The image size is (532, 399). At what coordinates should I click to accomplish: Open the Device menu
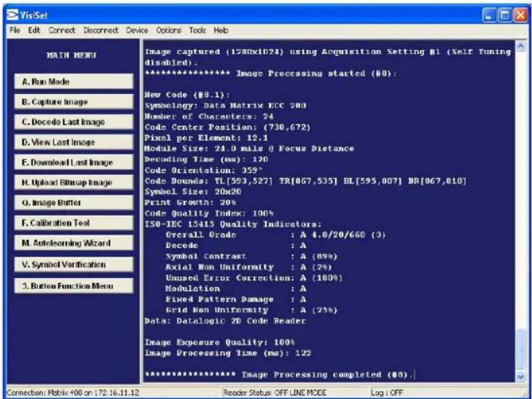tap(137, 30)
